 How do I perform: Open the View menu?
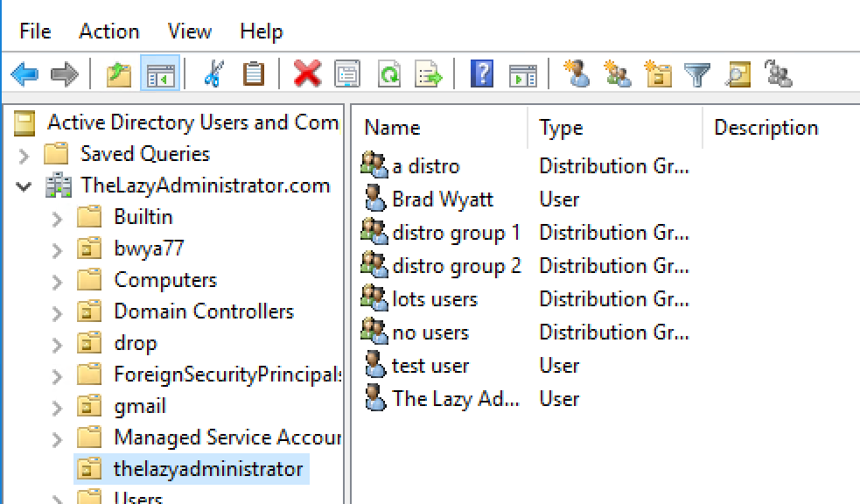click(189, 31)
